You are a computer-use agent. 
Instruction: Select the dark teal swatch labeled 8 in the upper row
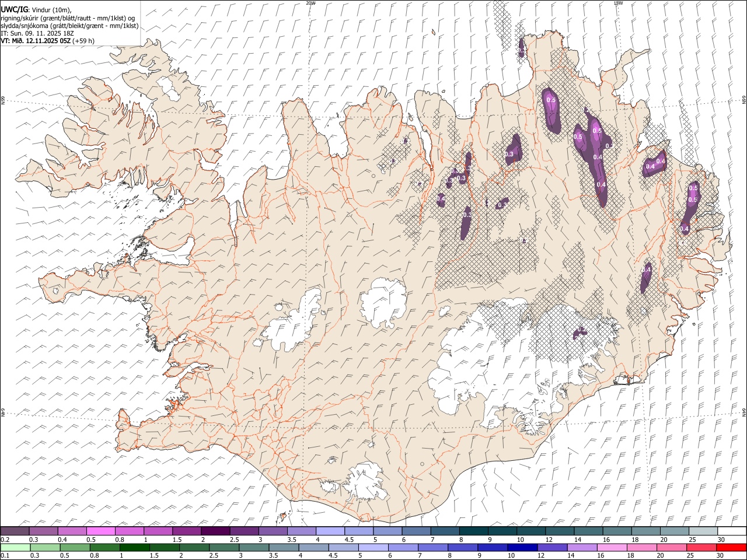click(473, 531)
